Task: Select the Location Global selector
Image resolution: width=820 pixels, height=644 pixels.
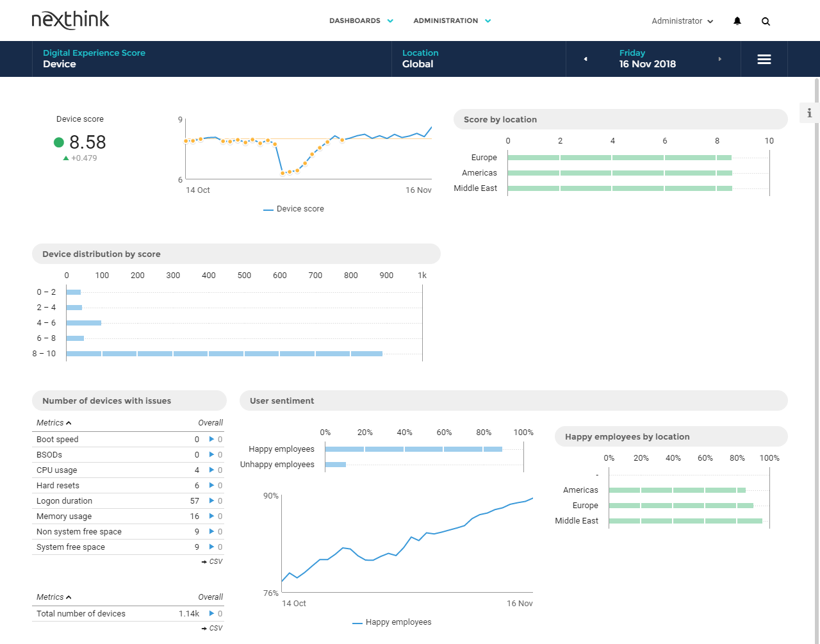Action: [420, 59]
